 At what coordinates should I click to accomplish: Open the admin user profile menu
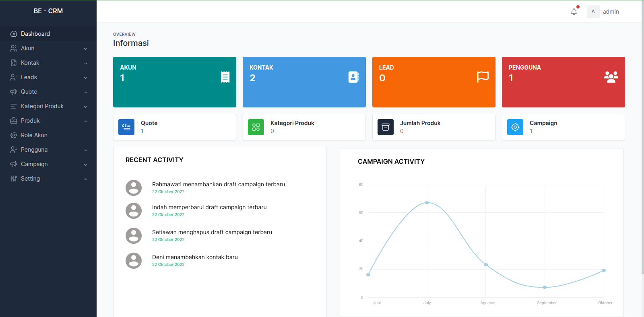pyautogui.click(x=603, y=12)
